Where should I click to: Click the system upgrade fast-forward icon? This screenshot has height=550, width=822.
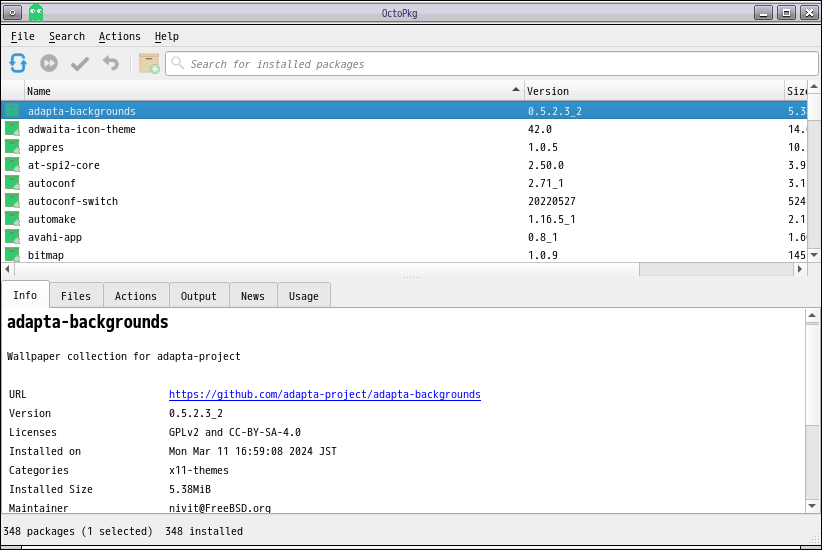point(49,63)
